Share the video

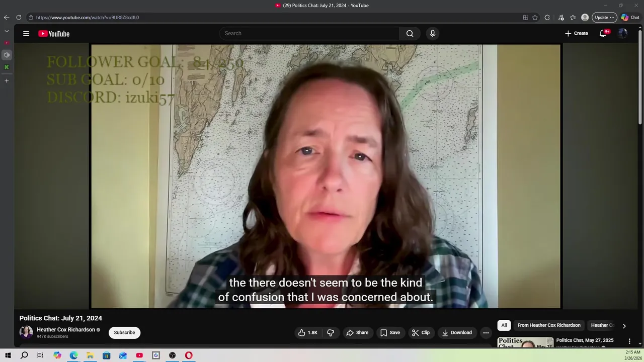357,333
